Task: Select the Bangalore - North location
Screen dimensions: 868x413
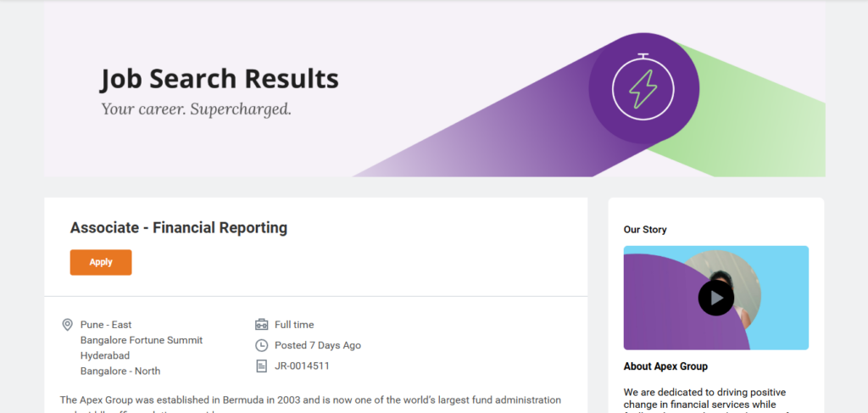Action: click(120, 371)
